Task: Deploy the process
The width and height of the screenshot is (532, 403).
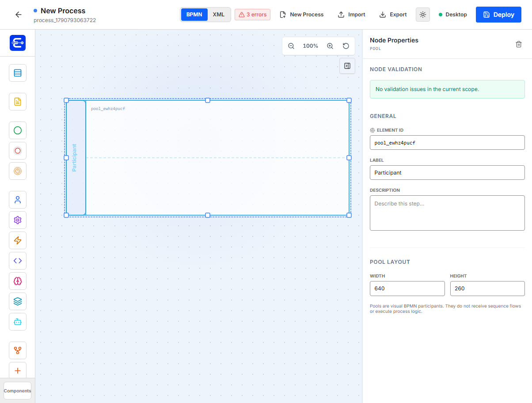Action: click(x=498, y=15)
